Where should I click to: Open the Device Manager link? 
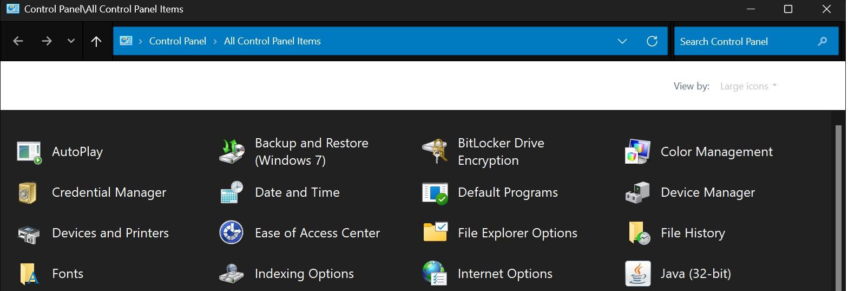point(708,192)
